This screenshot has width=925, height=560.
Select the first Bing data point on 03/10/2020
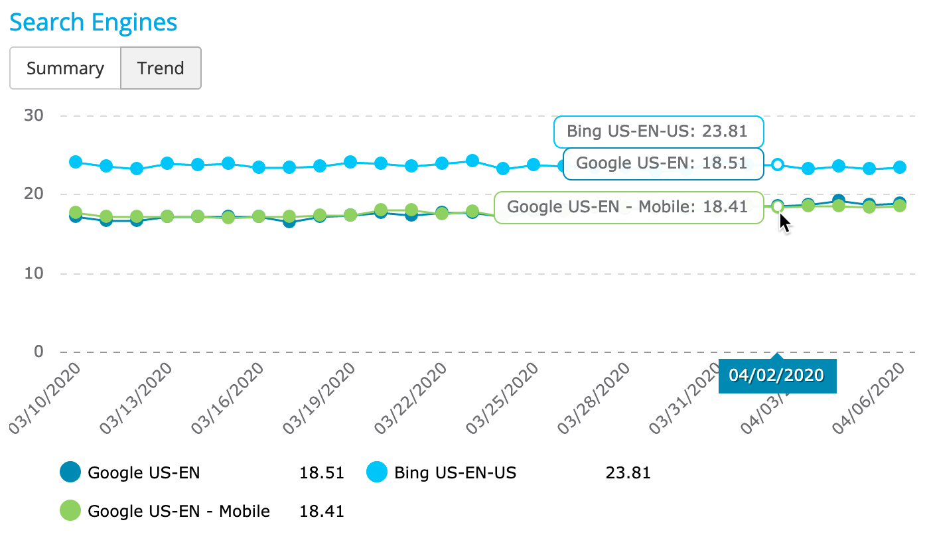(74, 161)
